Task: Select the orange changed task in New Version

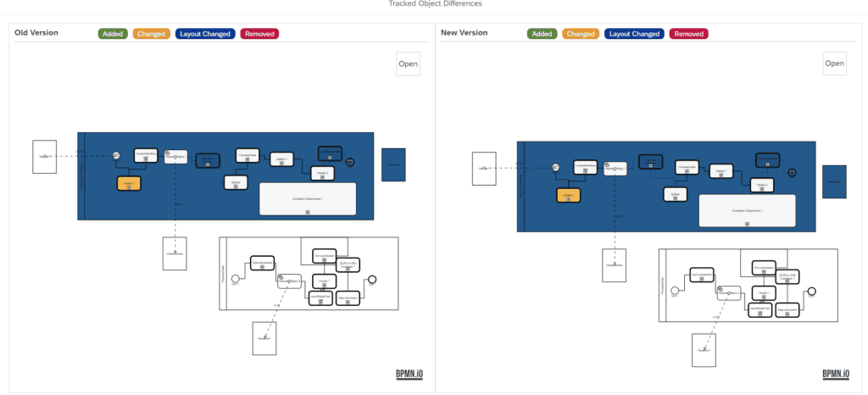Action: tap(568, 195)
